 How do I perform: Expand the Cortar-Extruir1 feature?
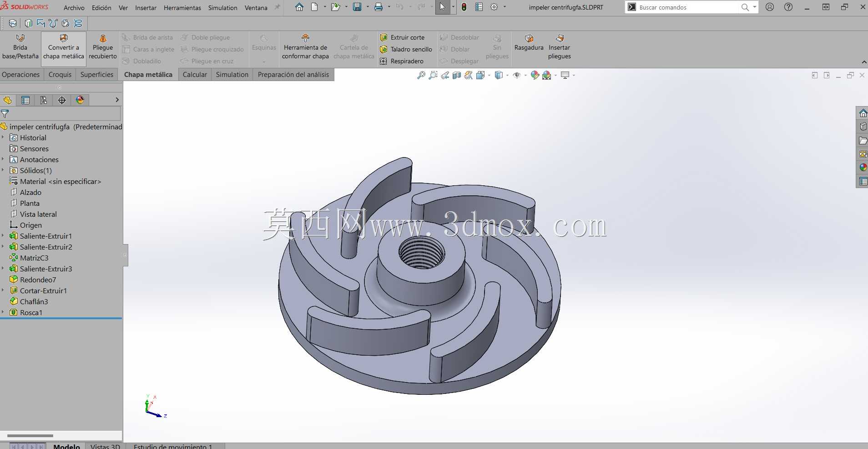[x=3, y=291]
